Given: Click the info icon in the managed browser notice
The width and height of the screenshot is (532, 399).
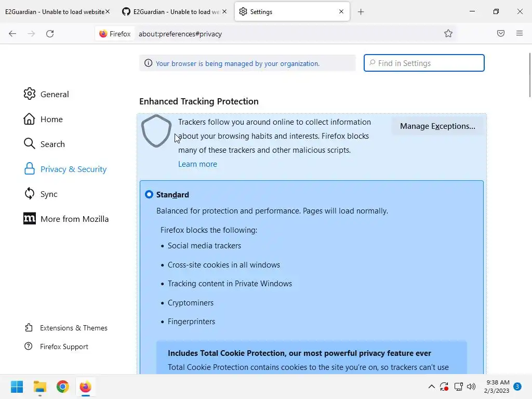Looking at the screenshot, I should tap(148, 63).
